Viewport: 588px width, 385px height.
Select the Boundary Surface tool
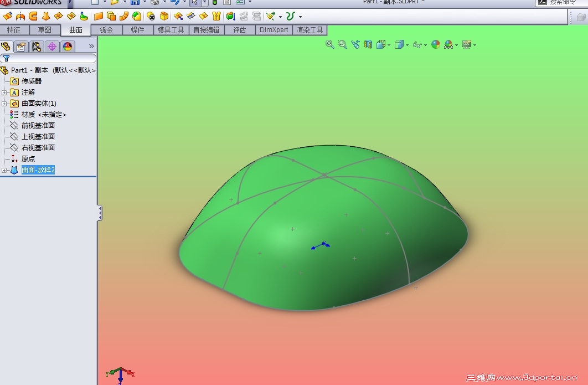click(59, 16)
